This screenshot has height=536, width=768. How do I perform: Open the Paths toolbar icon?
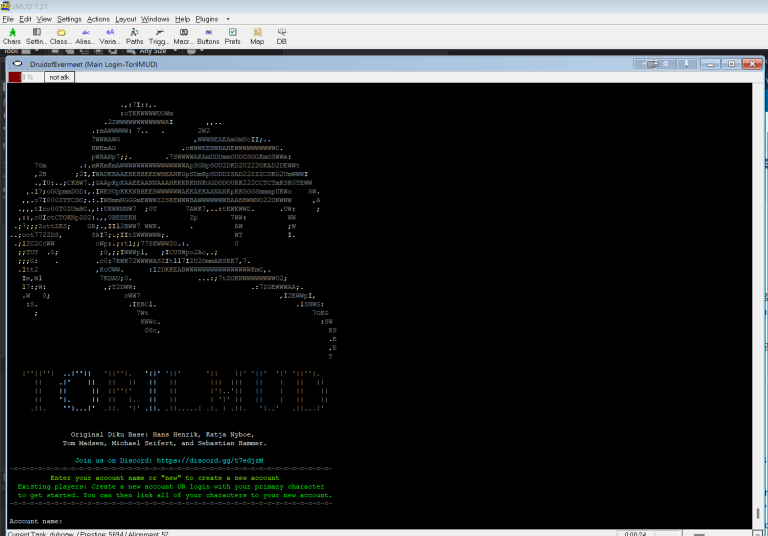[134, 36]
